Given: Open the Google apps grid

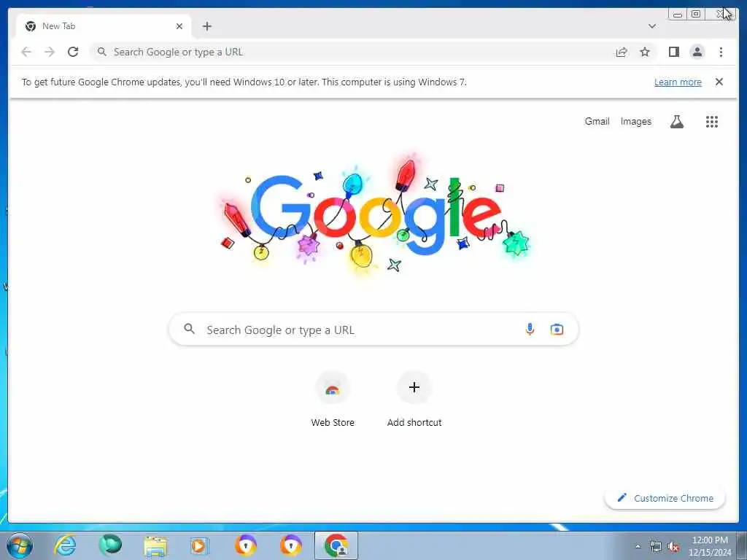Looking at the screenshot, I should [x=711, y=122].
